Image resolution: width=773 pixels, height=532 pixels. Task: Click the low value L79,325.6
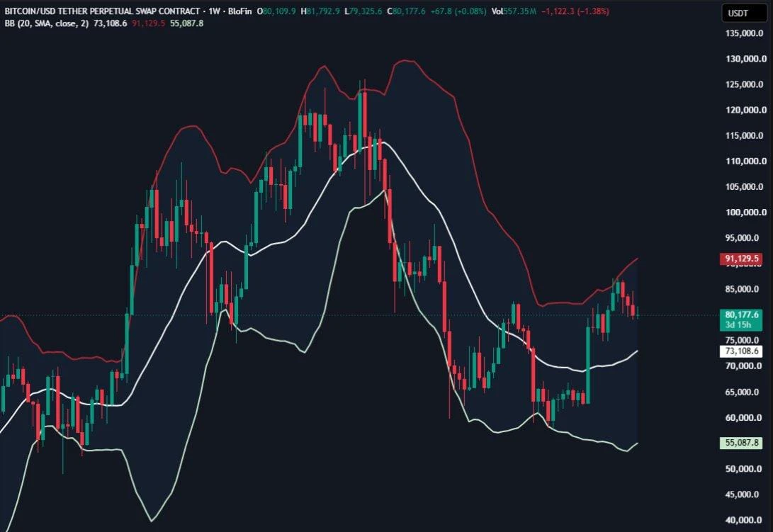click(363, 11)
